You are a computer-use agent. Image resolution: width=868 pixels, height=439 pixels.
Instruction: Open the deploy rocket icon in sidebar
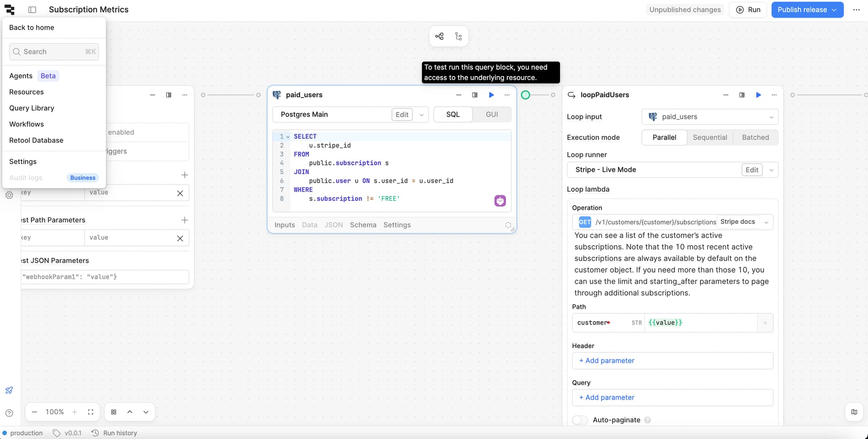tap(9, 390)
